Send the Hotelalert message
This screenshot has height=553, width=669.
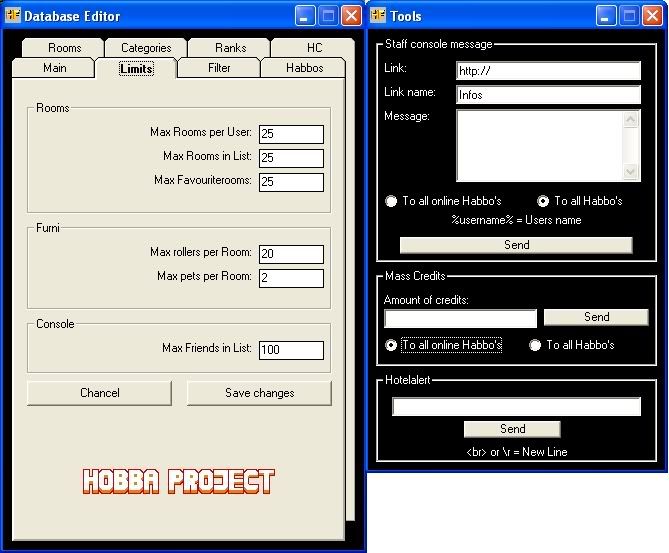512,429
